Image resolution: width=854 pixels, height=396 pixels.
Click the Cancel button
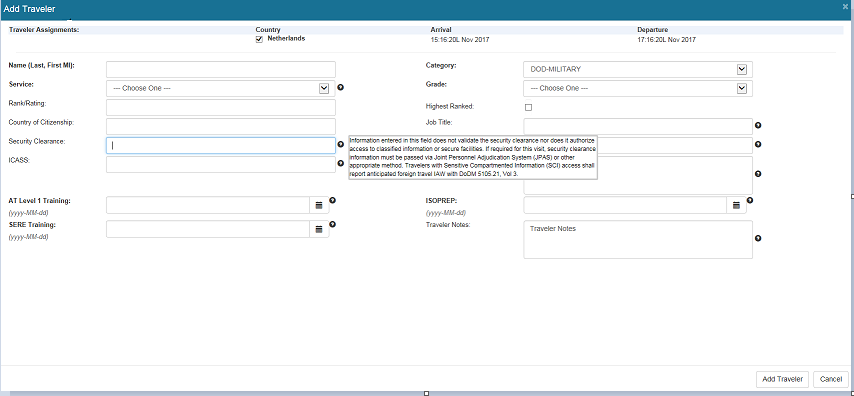[x=831, y=379]
